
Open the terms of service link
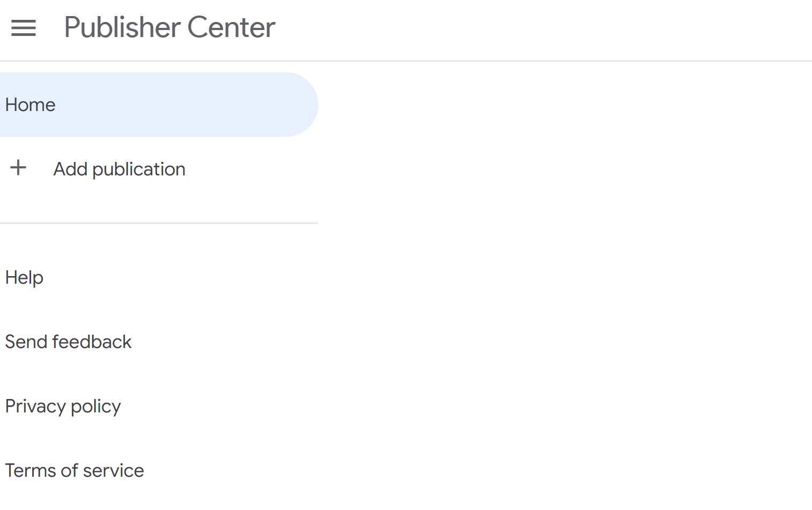75,470
